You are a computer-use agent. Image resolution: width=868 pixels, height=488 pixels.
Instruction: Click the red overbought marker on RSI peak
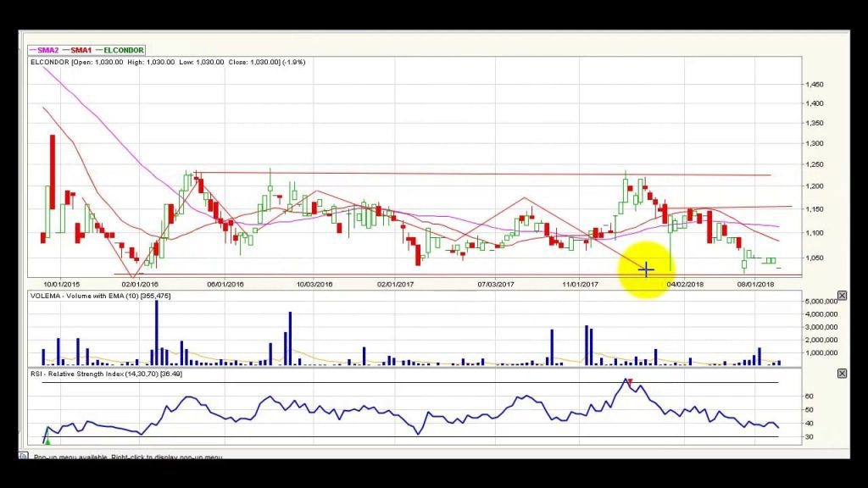click(630, 382)
